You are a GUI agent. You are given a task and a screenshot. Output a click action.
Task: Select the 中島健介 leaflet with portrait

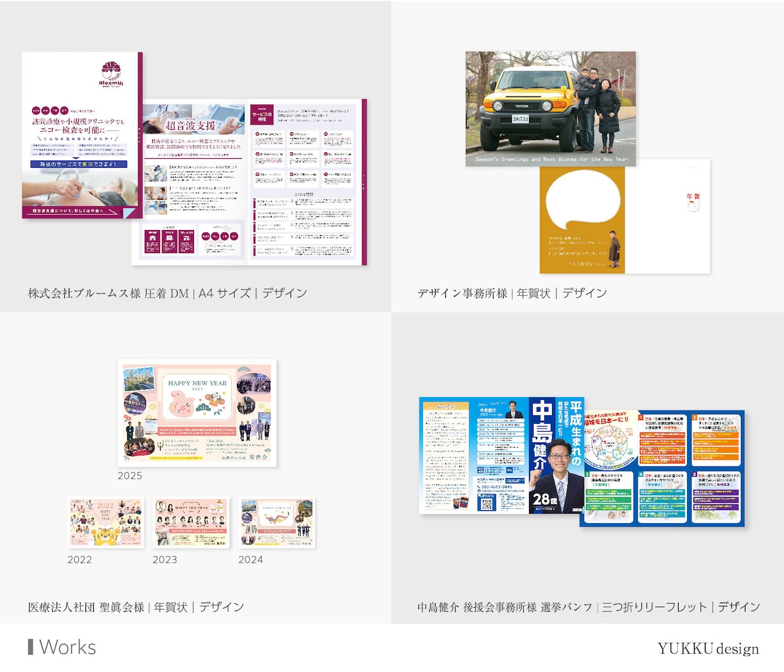502,455
